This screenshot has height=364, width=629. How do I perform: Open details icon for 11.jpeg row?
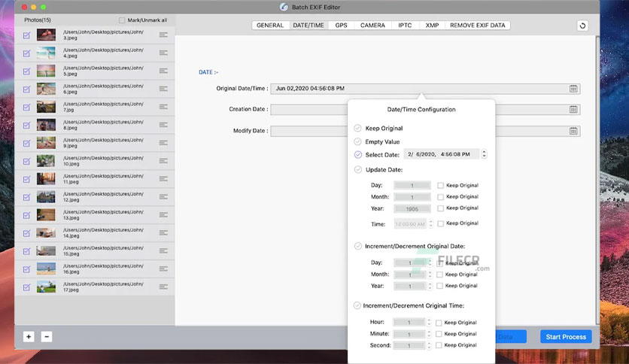click(163, 179)
